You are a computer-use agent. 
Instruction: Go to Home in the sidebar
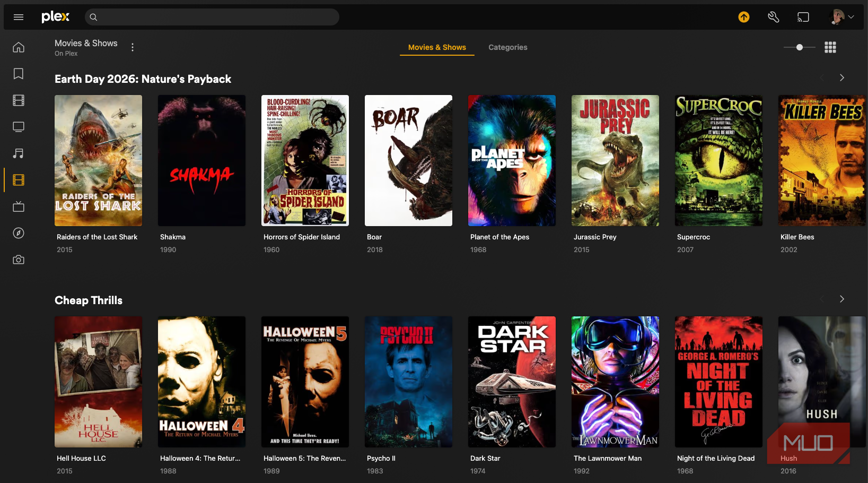tap(19, 47)
